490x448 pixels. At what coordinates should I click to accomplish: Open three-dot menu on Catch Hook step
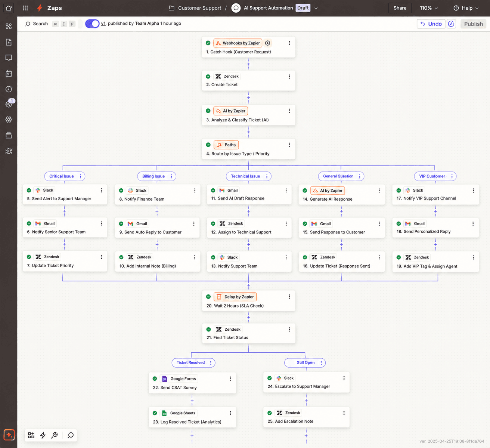(x=289, y=43)
